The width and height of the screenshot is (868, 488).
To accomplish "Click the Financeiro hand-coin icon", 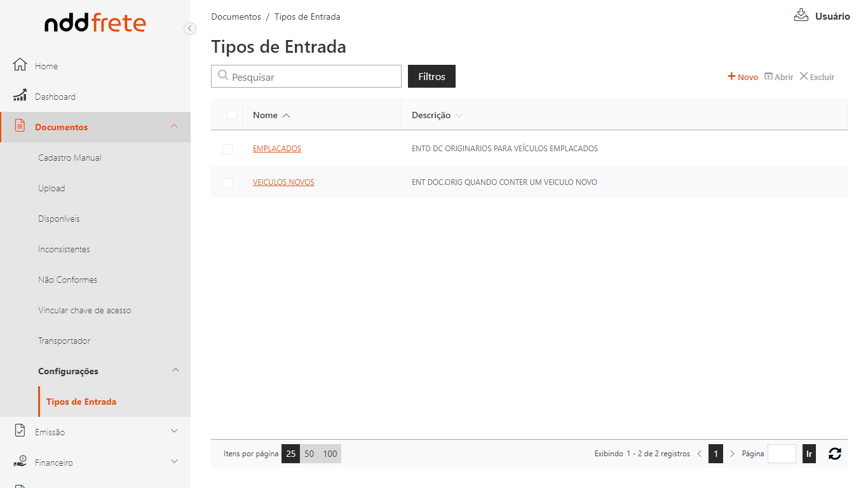I will (x=20, y=461).
